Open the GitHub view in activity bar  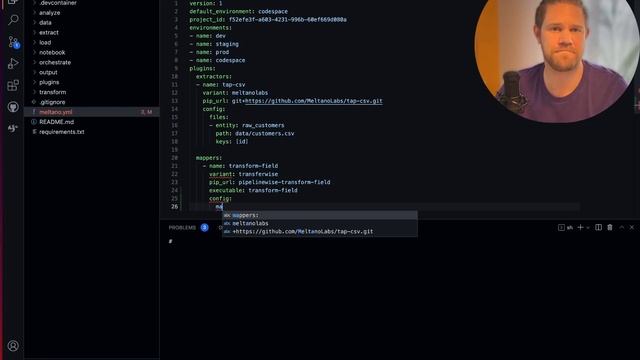coord(13,107)
